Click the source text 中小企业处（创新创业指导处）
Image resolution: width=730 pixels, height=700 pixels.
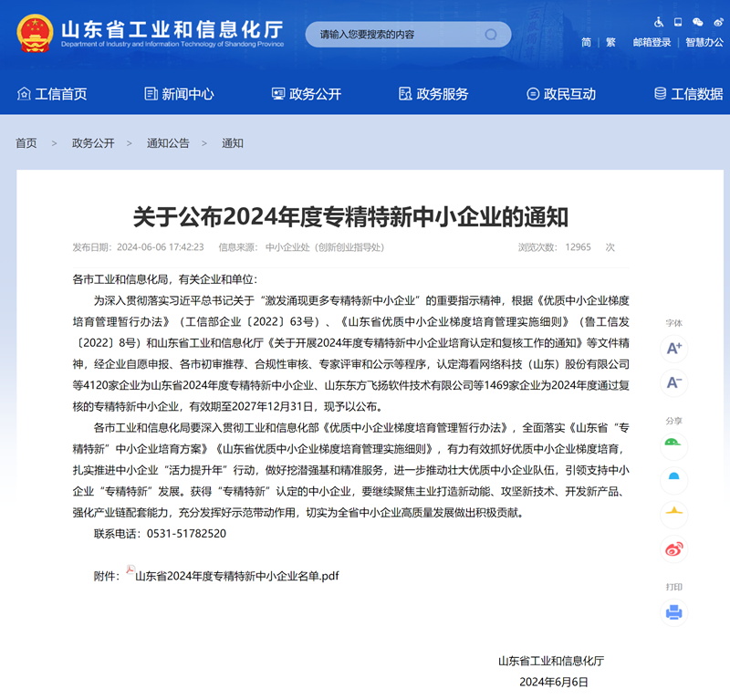(325, 247)
